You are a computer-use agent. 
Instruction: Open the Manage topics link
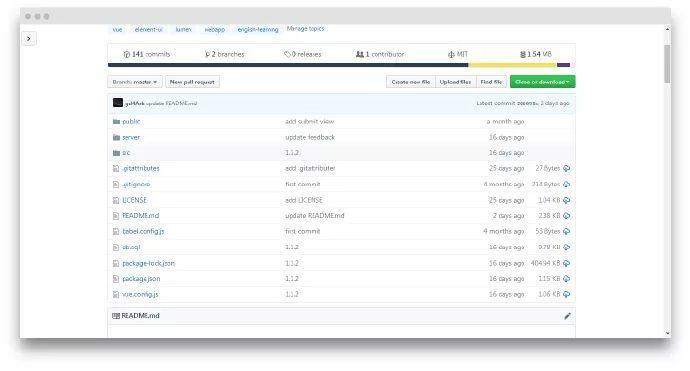point(305,29)
